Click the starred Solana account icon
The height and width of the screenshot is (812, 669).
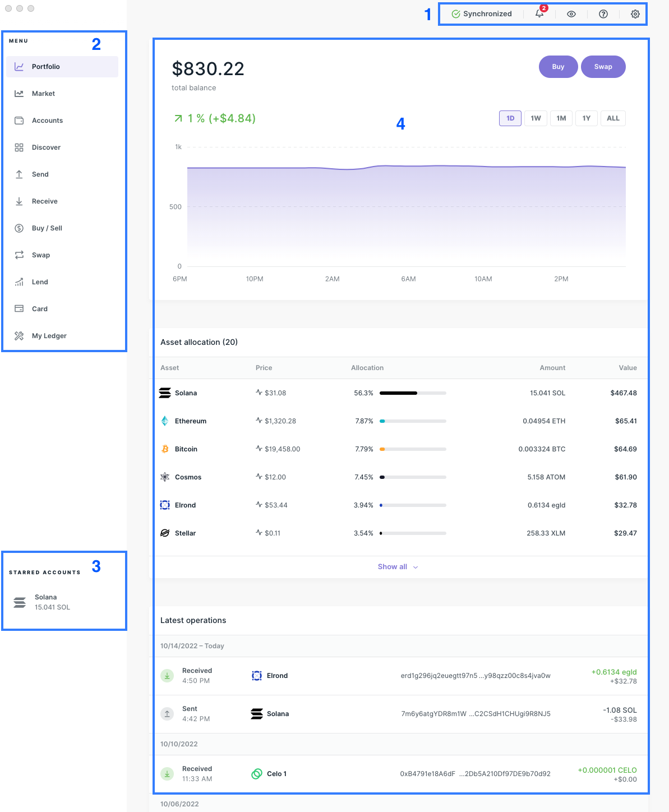coord(20,603)
